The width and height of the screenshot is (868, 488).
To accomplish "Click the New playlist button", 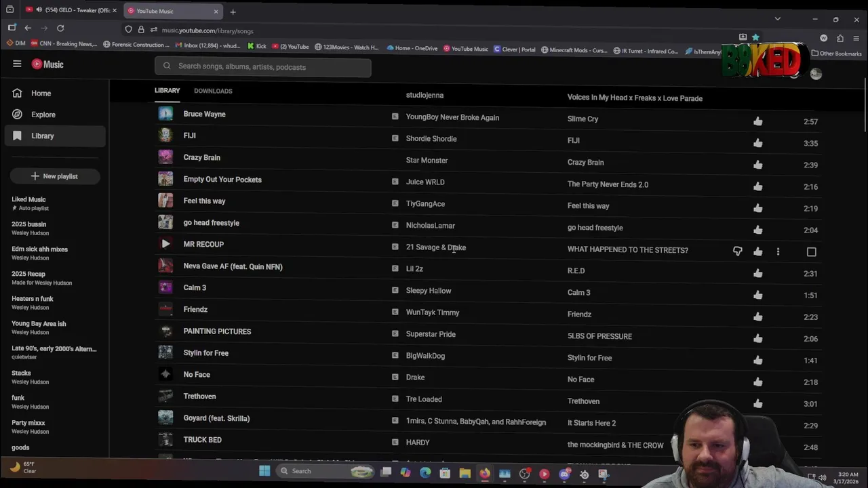I will point(55,176).
